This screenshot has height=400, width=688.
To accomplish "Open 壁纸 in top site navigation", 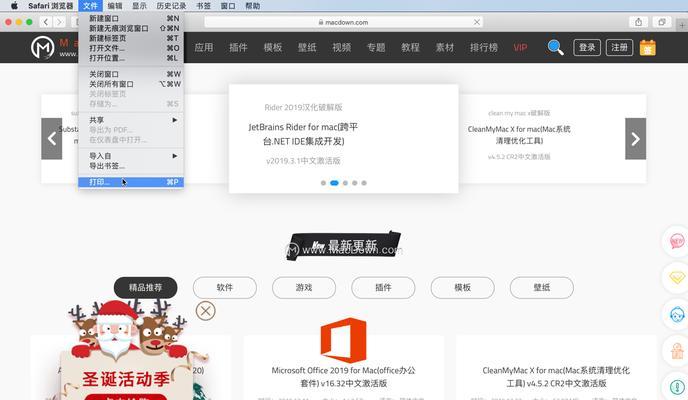I will (x=307, y=47).
